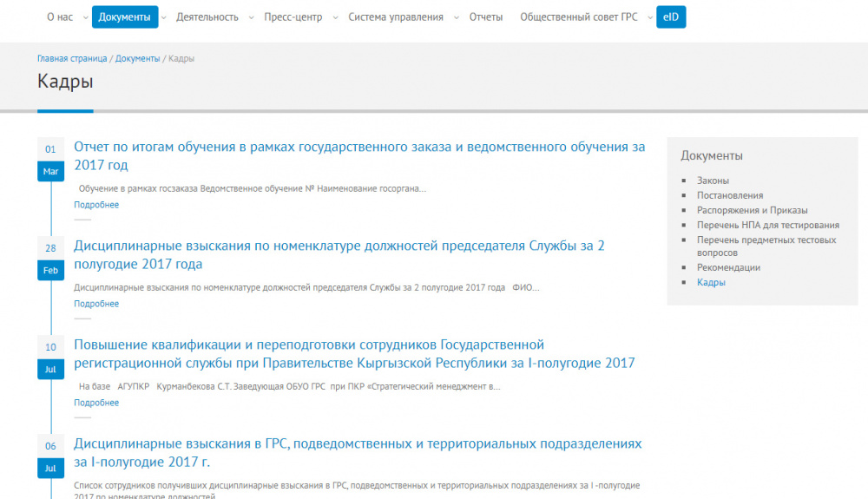868x499 pixels.
Task: Click Подробнее under 28 Feb entry
Action: (96, 304)
